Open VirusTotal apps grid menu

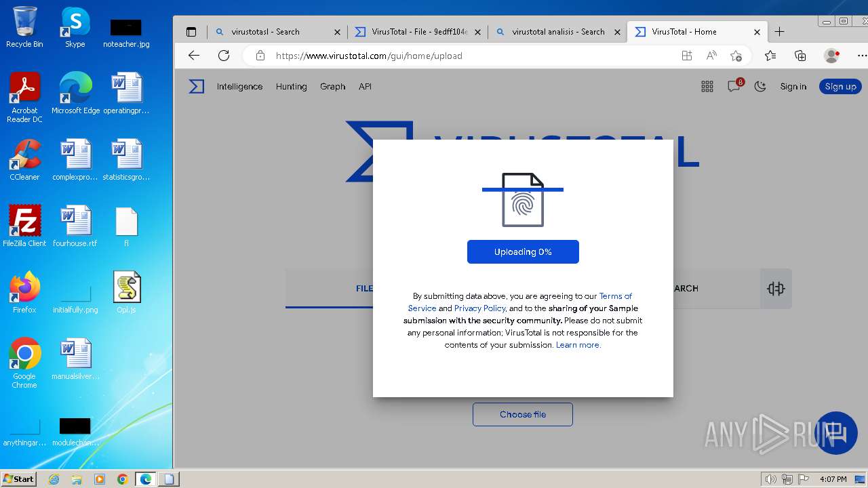click(x=707, y=86)
